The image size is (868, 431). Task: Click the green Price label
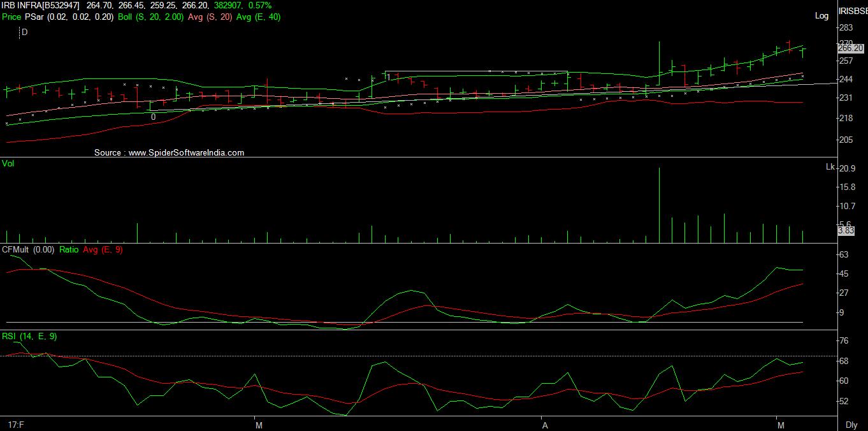click(x=11, y=17)
